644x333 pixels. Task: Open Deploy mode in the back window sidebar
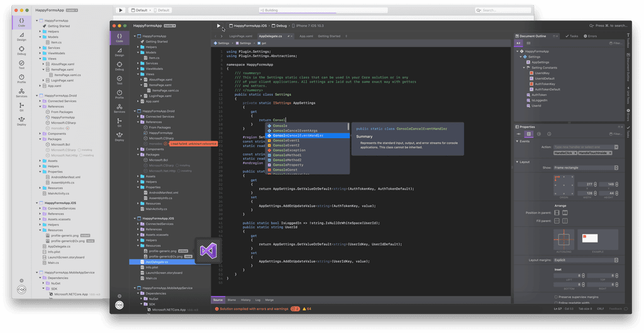click(x=21, y=121)
